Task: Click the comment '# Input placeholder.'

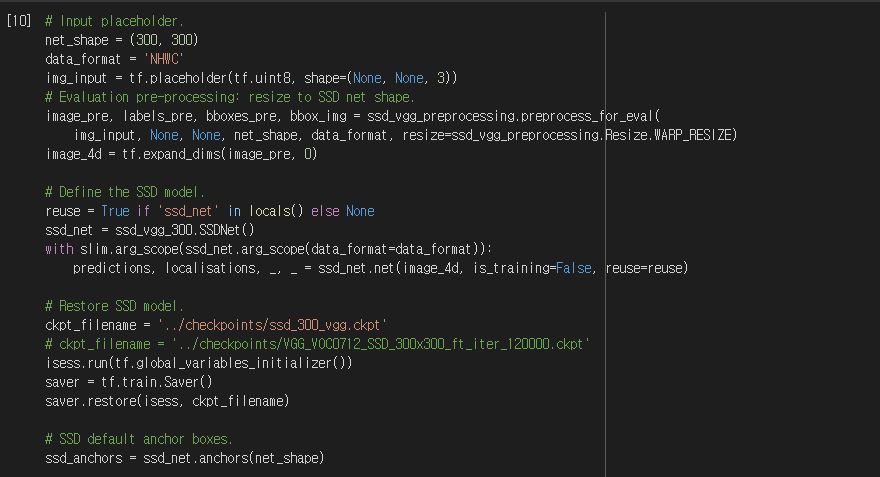Action: click(x=114, y=21)
